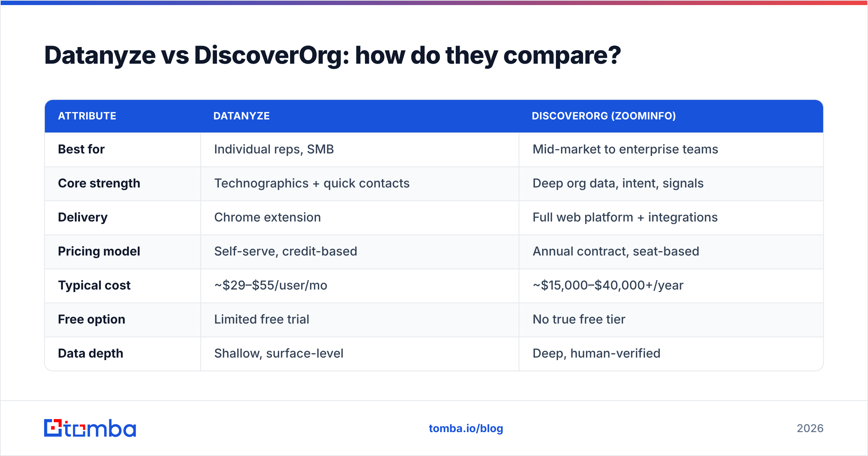Open the tomba.io/blog link
Image resolution: width=868 pixels, height=456 pixels.
(466, 428)
